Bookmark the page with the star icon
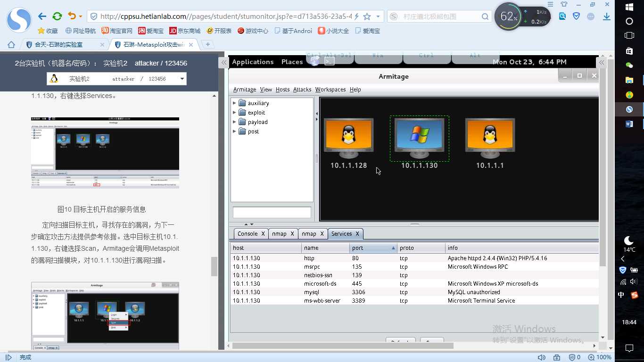 (x=367, y=16)
